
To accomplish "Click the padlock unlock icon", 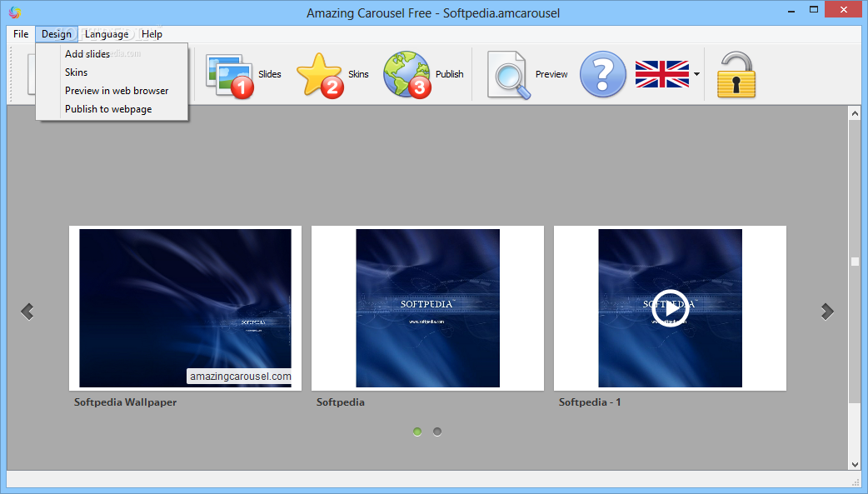I will coord(736,75).
